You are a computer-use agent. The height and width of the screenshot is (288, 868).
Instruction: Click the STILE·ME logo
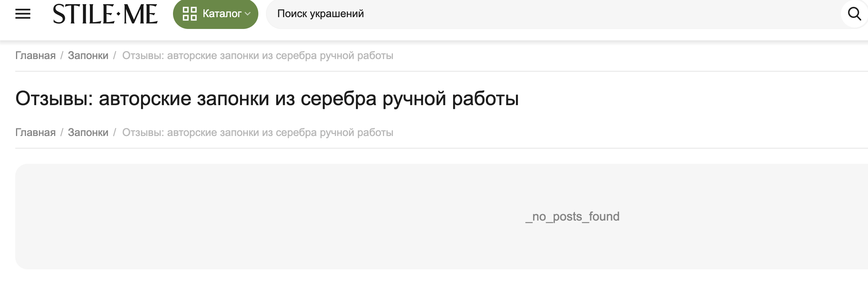point(105,14)
